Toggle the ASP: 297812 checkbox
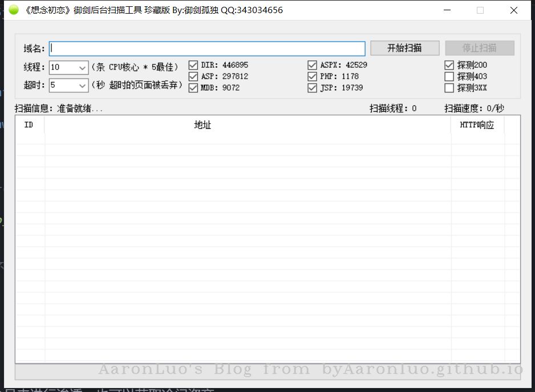This screenshot has height=392, width=535. click(193, 76)
